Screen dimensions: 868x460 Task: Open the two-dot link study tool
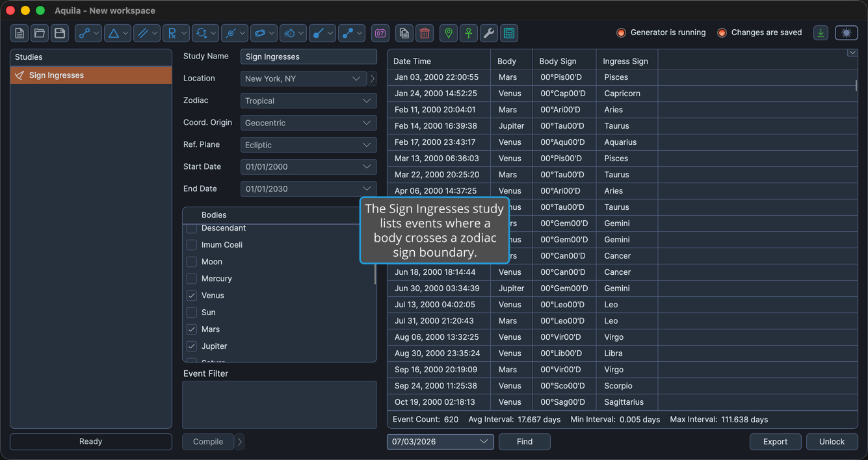click(x=352, y=33)
